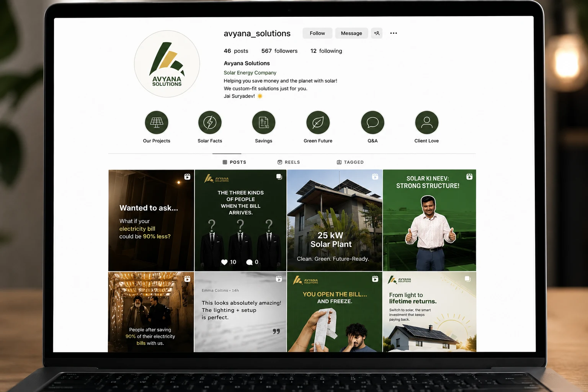Click the avyana_solutions username
This screenshot has width=588, height=392.
[257, 34]
